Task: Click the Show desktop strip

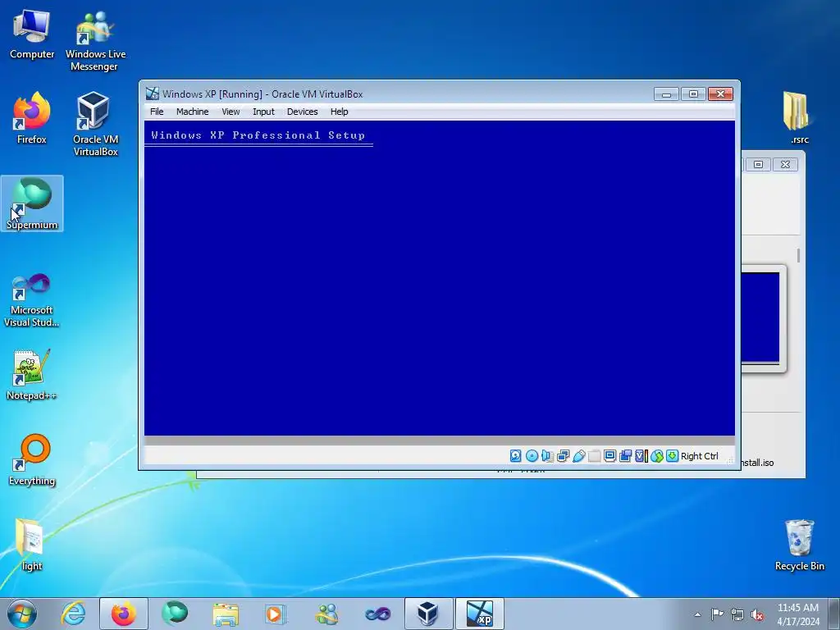Action: [x=834, y=614]
